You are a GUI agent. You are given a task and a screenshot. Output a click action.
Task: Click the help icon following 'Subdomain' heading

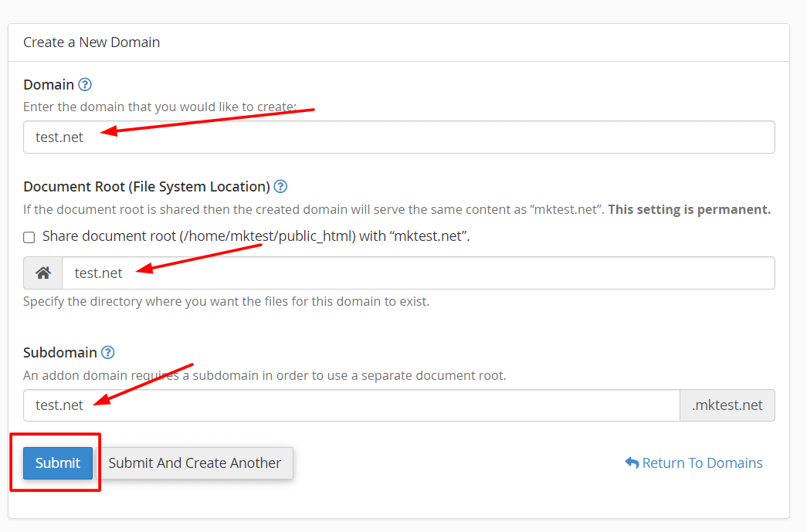coord(107,352)
